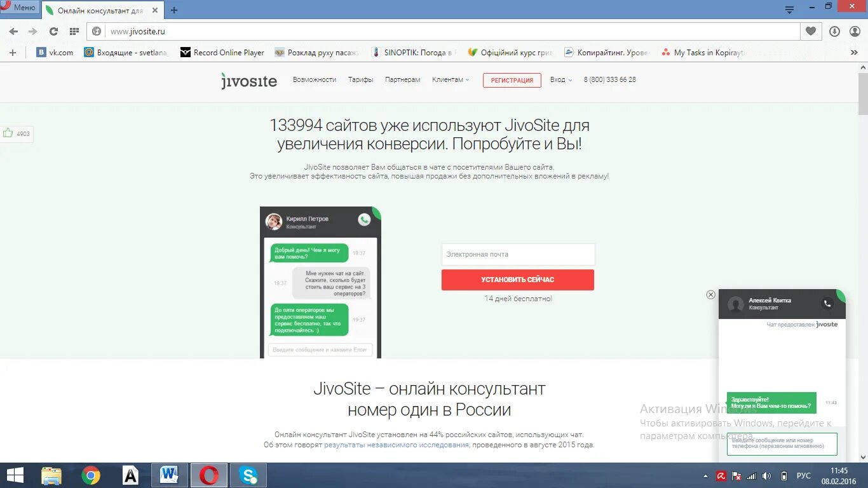The width and height of the screenshot is (868, 488).
Task: Click the Алексей Квитка consultant avatar
Action: [x=736, y=304]
